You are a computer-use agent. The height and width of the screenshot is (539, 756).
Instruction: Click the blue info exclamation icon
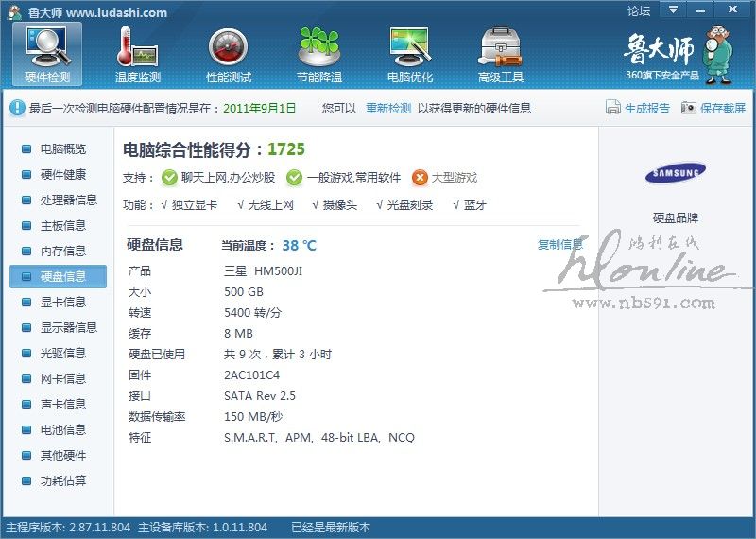(17, 108)
